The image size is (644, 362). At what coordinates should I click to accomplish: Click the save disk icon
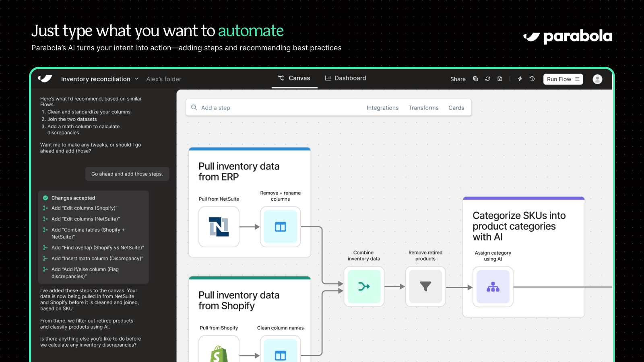pyautogui.click(x=500, y=79)
